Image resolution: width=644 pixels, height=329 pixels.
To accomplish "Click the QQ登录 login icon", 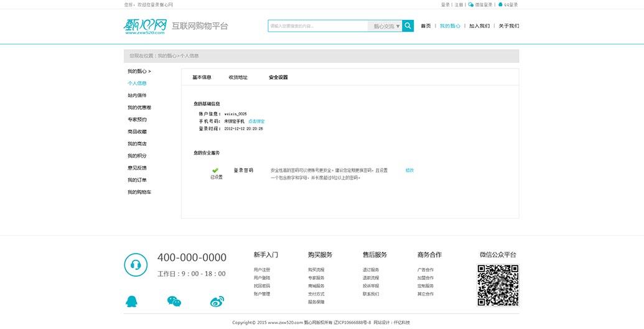I will click(x=500, y=4).
